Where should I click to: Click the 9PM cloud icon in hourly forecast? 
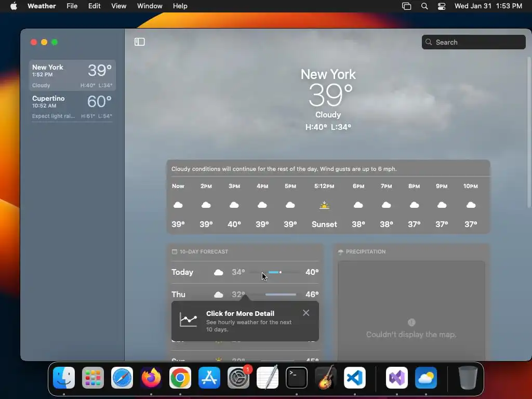pyautogui.click(x=442, y=205)
